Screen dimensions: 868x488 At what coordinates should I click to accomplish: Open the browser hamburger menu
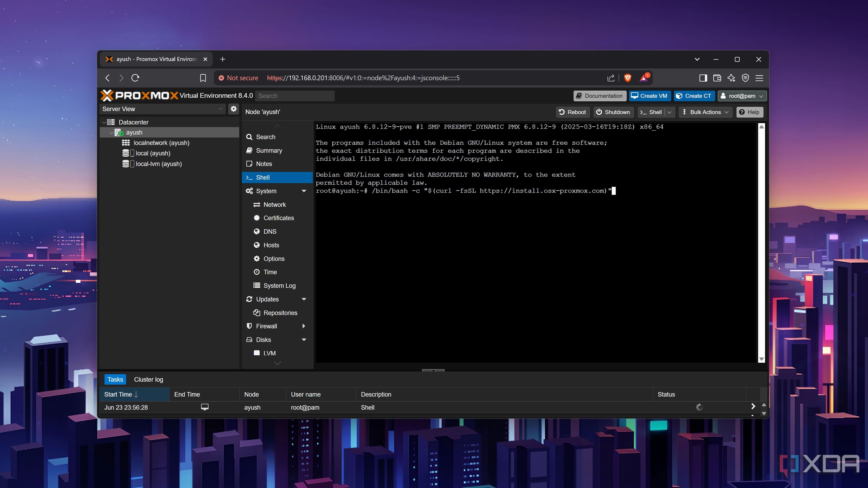click(759, 78)
